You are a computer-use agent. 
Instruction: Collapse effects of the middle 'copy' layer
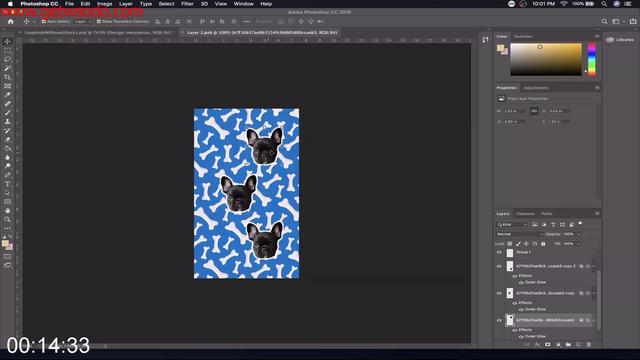[594, 293]
